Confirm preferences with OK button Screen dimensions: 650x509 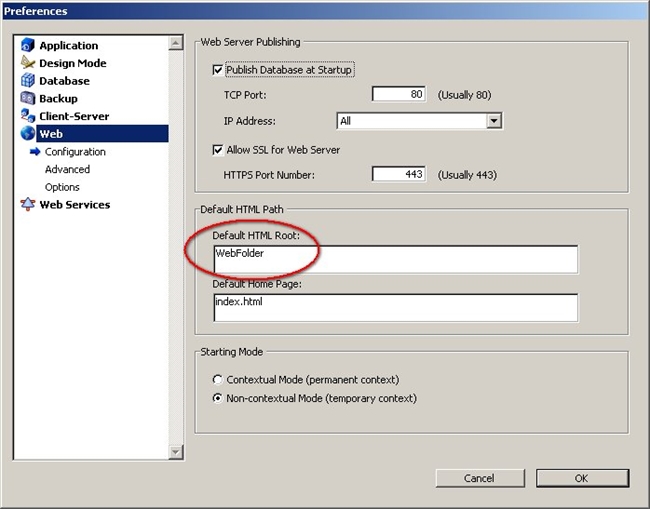pyautogui.click(x=581, y=479)
